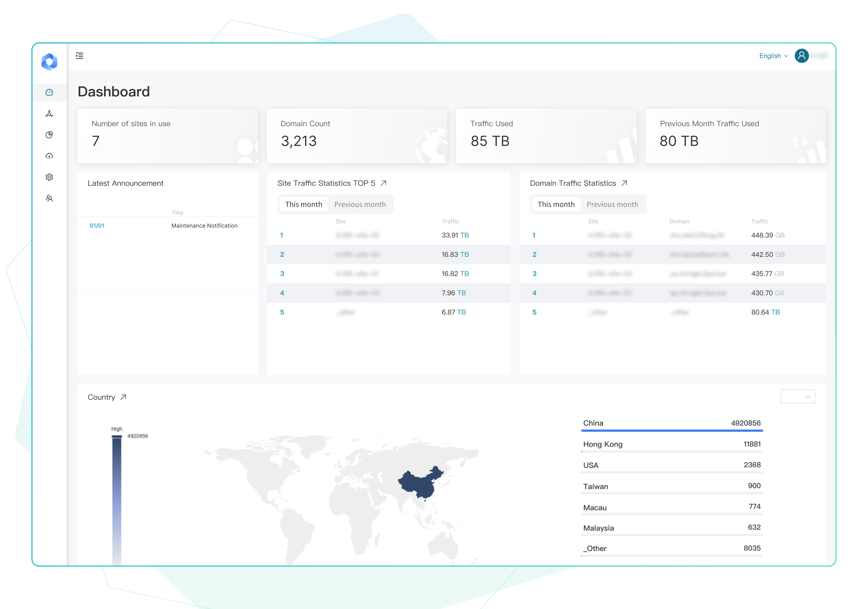Open the network nodes sidebar icon
Image resolution: width=868 pixels, height=609 pixels.
(x=49, y=114)
